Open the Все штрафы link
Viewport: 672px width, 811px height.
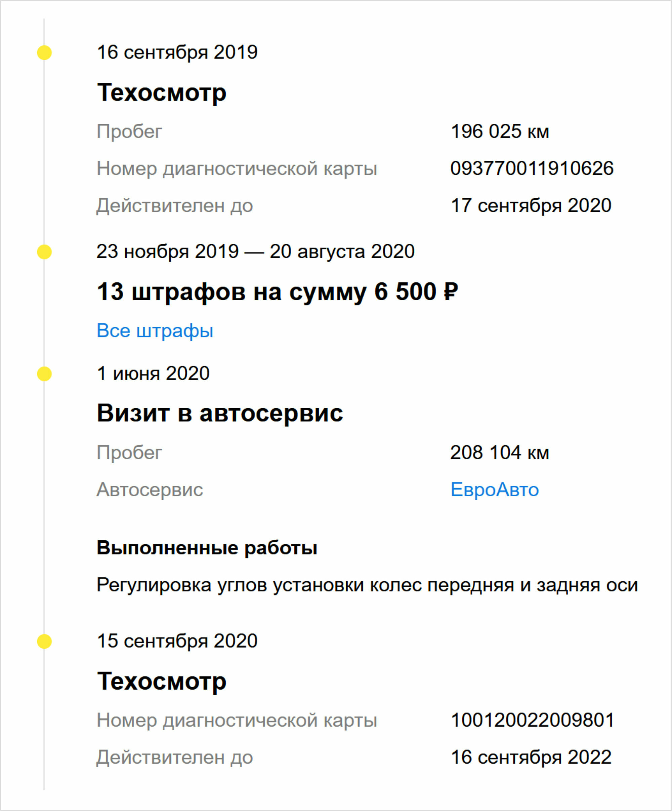tap(155, 331)
